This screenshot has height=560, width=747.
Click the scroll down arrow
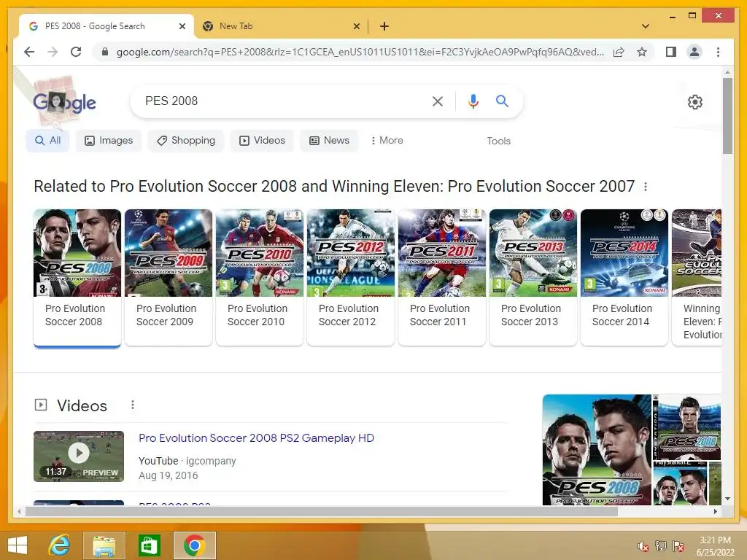(x=727, y=499)
